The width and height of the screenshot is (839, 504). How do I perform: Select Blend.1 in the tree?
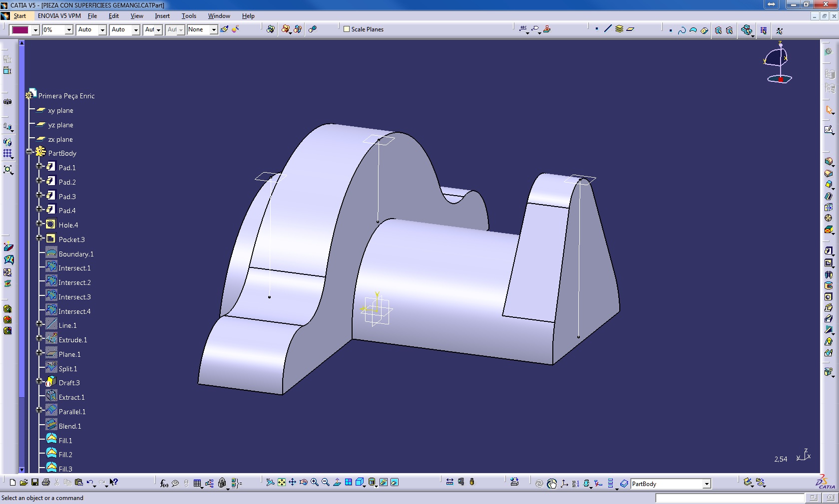point(70,426)
